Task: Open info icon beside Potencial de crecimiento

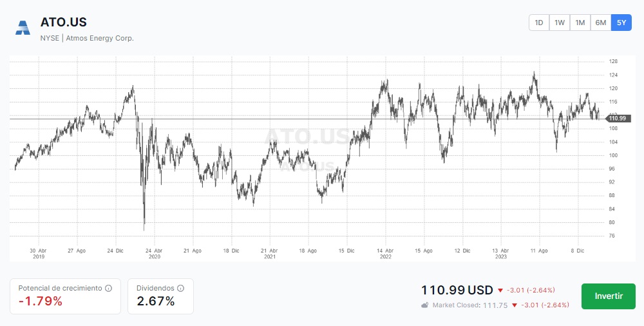Action: click(109, 289)
